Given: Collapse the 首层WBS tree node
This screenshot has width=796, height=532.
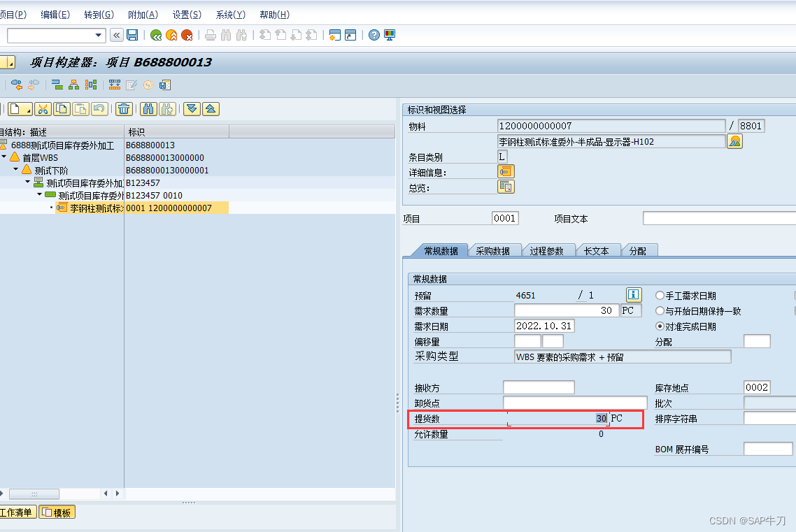Looking at the screenshot, I should (x=4, y=157).
